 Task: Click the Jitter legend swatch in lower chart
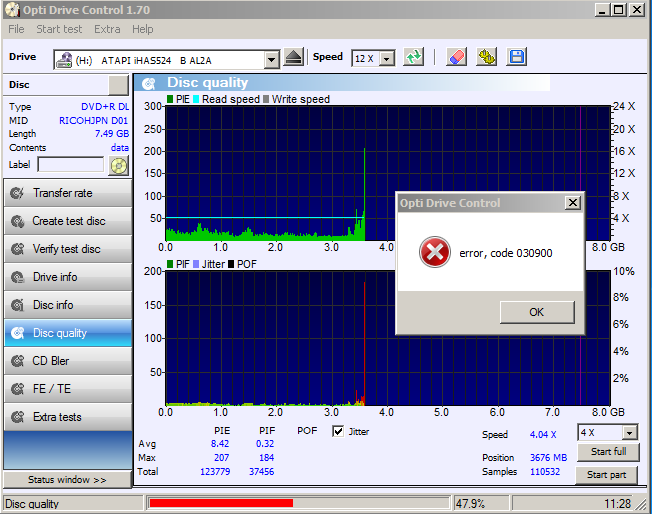tap(196, 264)
